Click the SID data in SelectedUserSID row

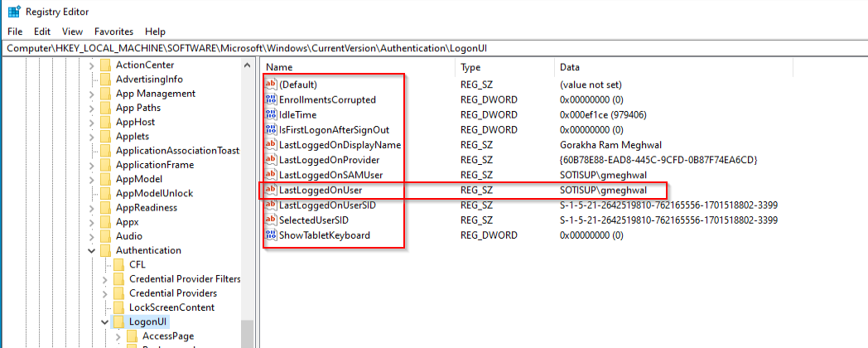tap(668, 220)
